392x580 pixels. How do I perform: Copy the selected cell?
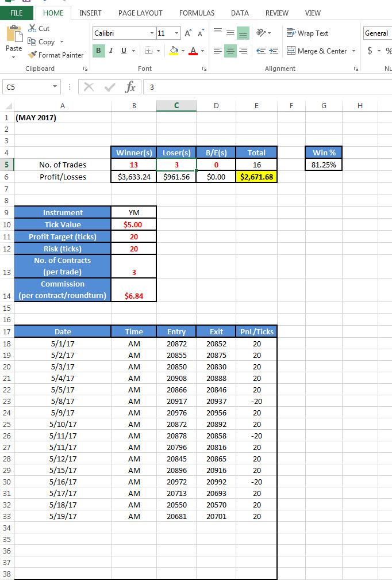pos(41,42)
